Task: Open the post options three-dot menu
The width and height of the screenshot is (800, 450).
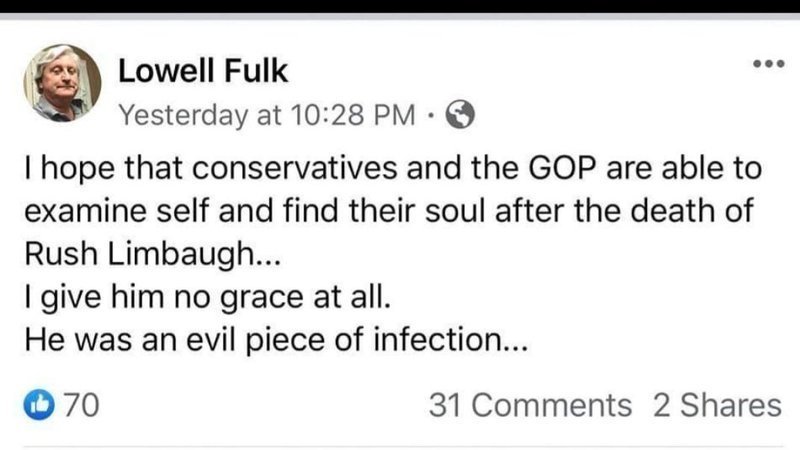Action: click(x=768, y=64)
